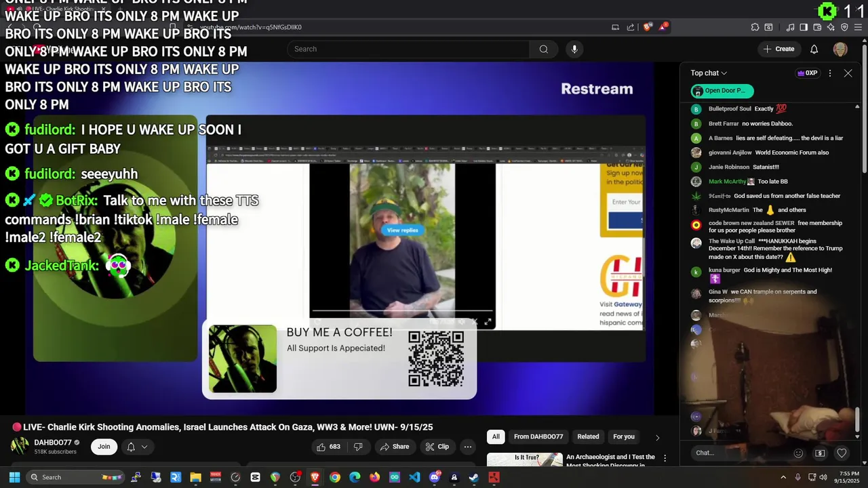868x488 pixels.
Task: Open Microsoft Edge from the taskbar
Action: pos(355,477)
